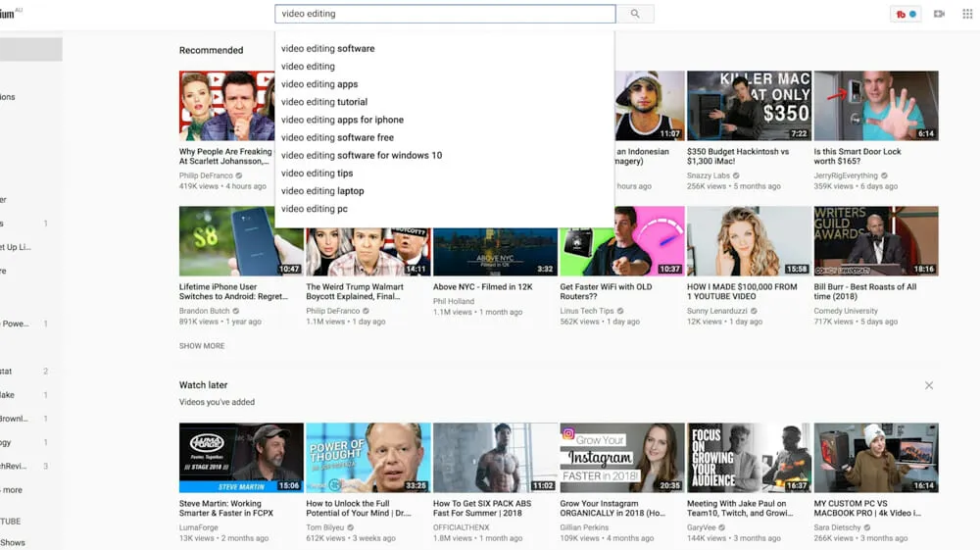Screen dimensions: 980x550
Task: Expand Recommended with SHOW MORE
Action: pos(202,346)
